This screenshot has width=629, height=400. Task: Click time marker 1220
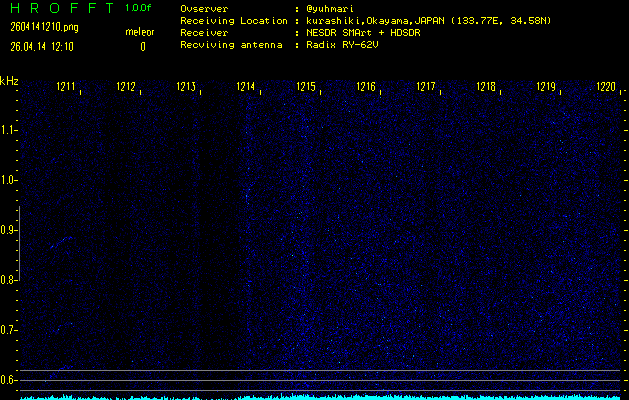[x=606, y=87]
